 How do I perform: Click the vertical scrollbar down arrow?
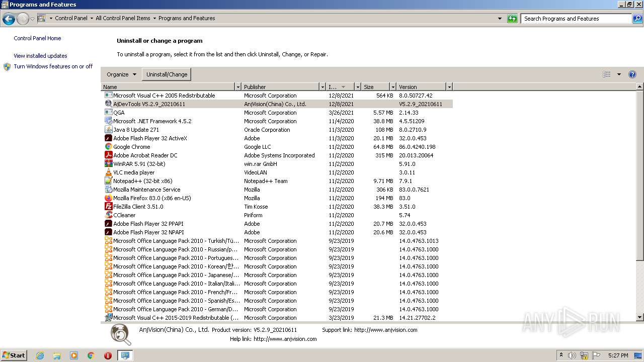point(640,318)
